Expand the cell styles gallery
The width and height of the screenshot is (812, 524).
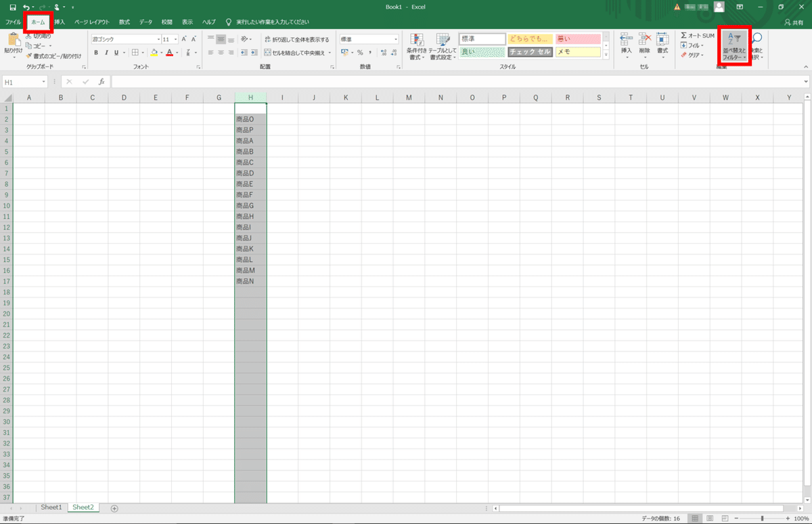[x=606, y=55]
